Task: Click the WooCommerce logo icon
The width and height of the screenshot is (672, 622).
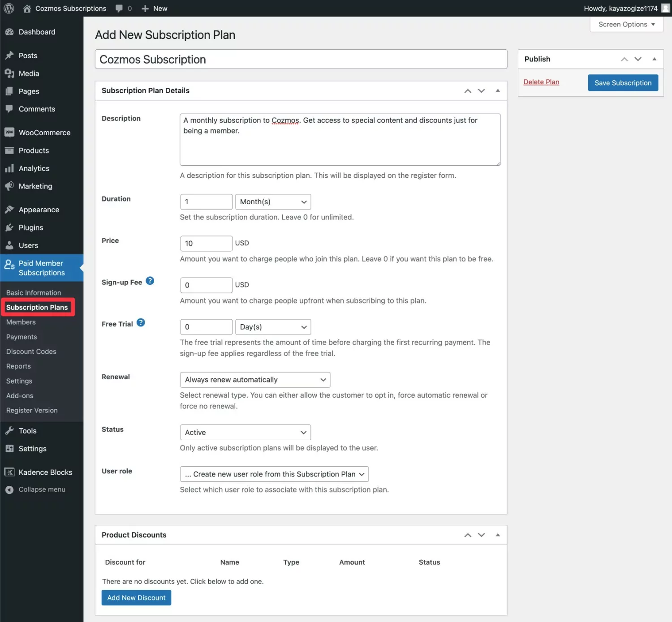Action: coord(9,133)
